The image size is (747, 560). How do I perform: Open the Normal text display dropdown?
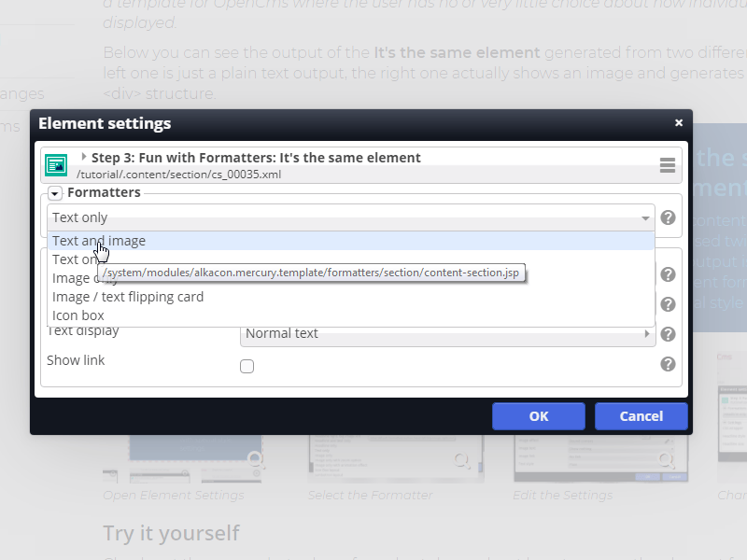[x=448, y=333]
